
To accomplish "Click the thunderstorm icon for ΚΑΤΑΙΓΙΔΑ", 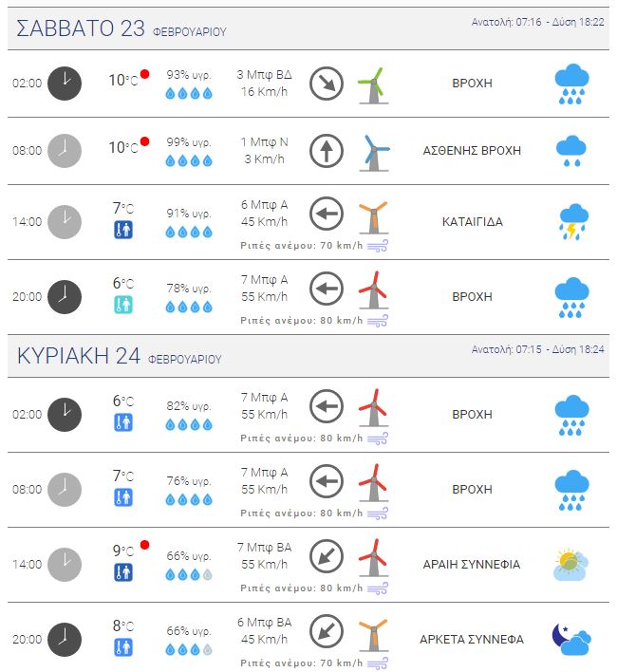I will tap(572, 221).
